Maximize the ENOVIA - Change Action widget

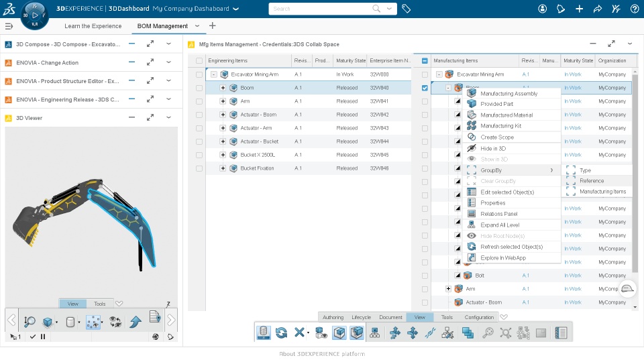coord(150,62)
